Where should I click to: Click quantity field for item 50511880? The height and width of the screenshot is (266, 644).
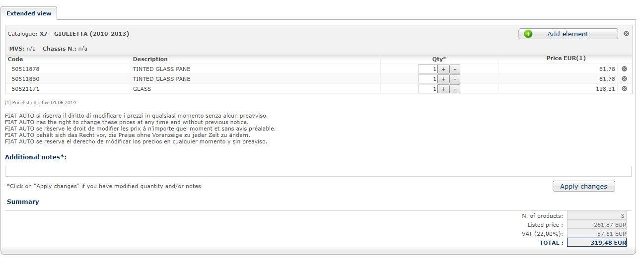(x=428, y=79)
